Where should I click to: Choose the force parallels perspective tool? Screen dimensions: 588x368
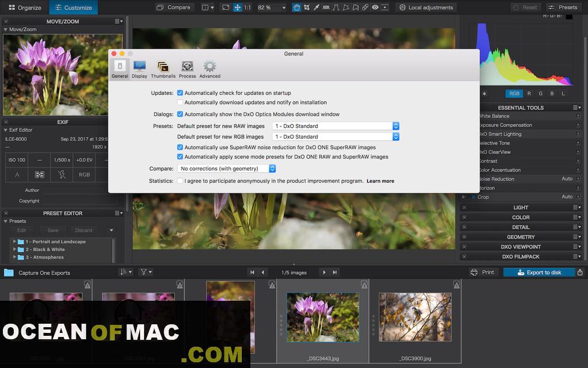pos(336,7)
